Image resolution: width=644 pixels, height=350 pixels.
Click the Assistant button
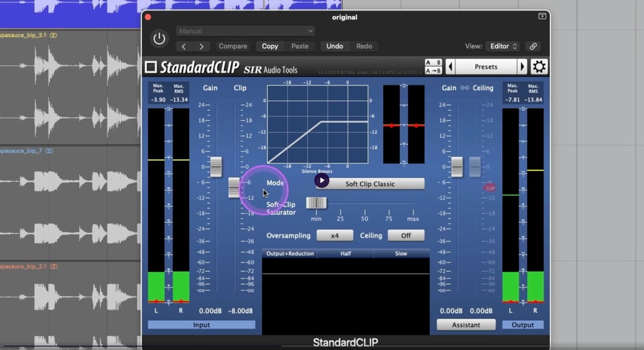[466, 325]
